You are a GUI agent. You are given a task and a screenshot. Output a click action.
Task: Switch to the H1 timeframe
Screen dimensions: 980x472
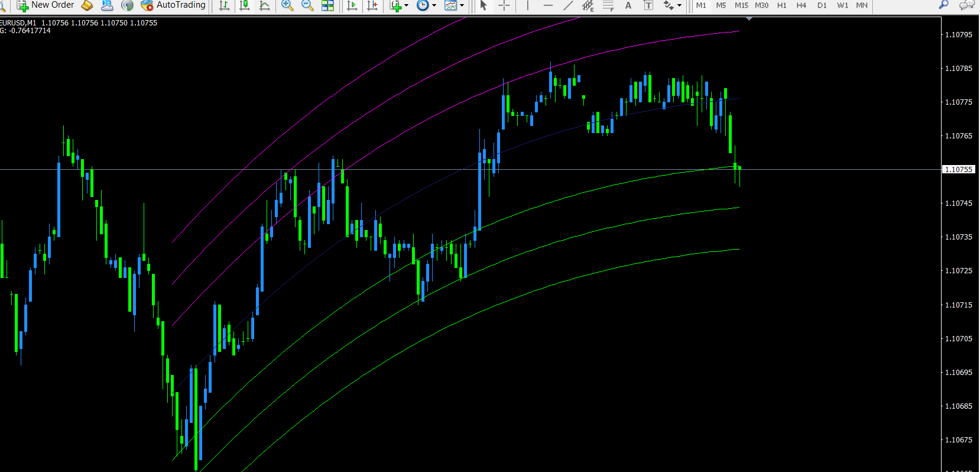pyautogui.click(x=782, y=5)
